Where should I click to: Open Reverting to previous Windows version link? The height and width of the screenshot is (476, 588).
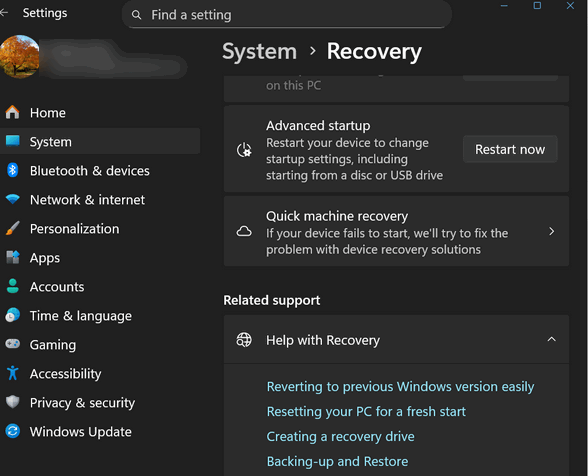pyautogui.click(x=400, y=386)
